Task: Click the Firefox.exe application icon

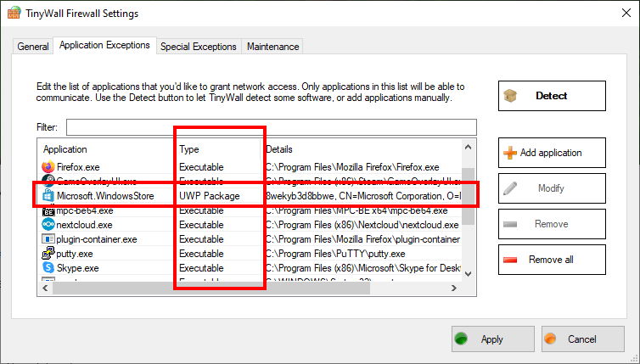Action: tap(48, 167)
